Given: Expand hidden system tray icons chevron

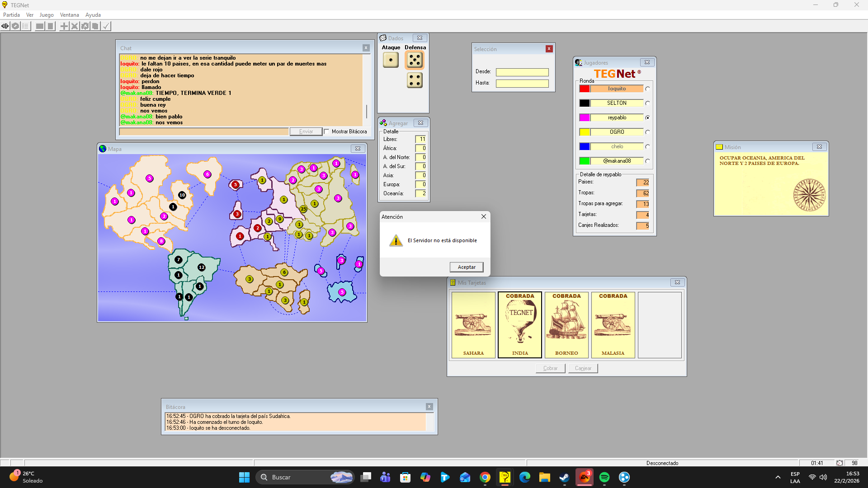Looking at the screenshot, I should (x=778, y=477).
